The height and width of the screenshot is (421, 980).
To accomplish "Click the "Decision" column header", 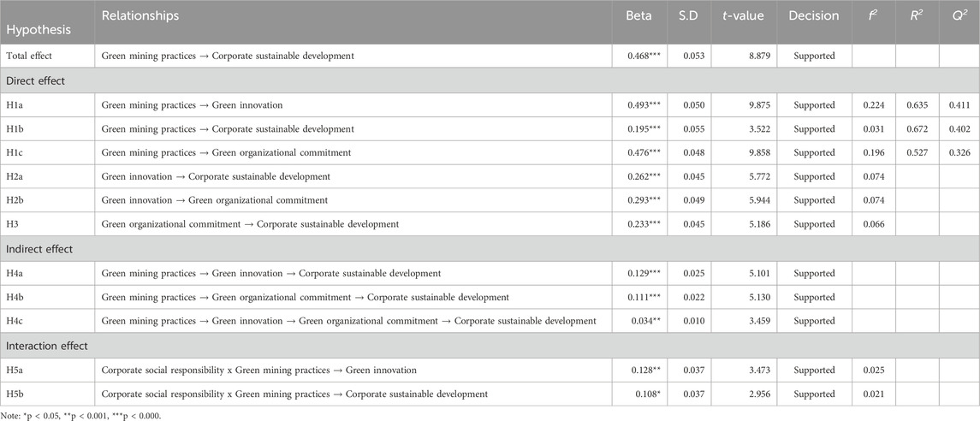I will (814, 16).
